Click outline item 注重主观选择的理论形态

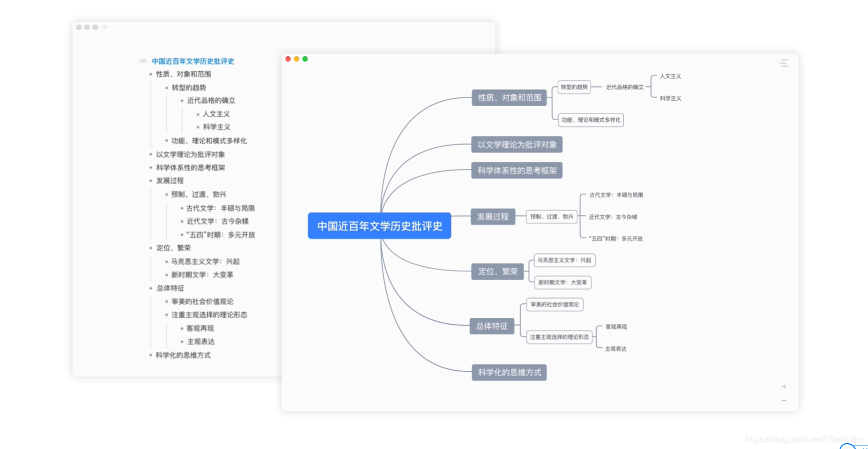209,315
